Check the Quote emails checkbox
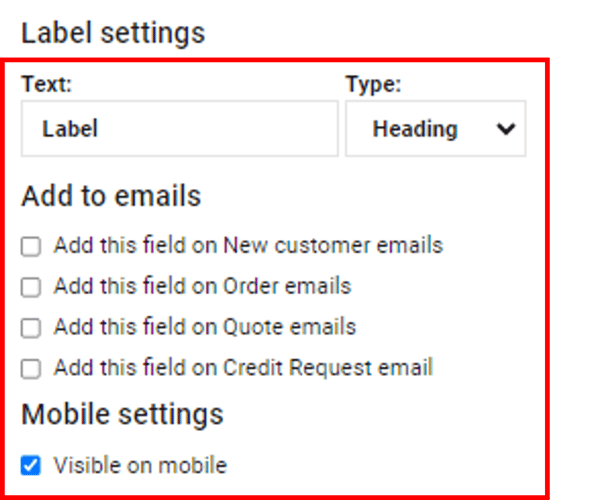Viewport: 602px width, 500px height. click(x=31, y=328)
